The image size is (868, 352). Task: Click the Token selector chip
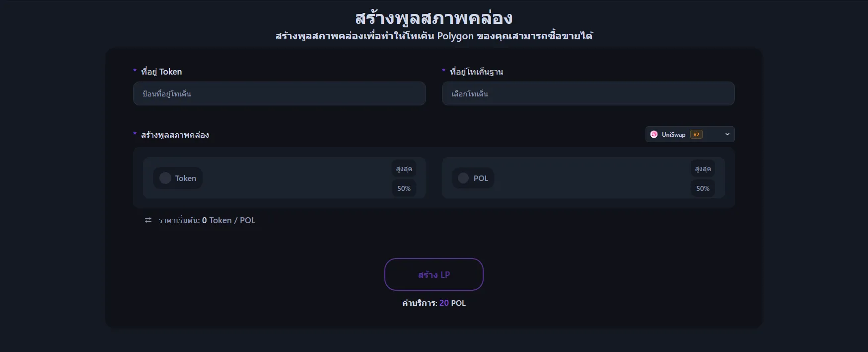178,178
